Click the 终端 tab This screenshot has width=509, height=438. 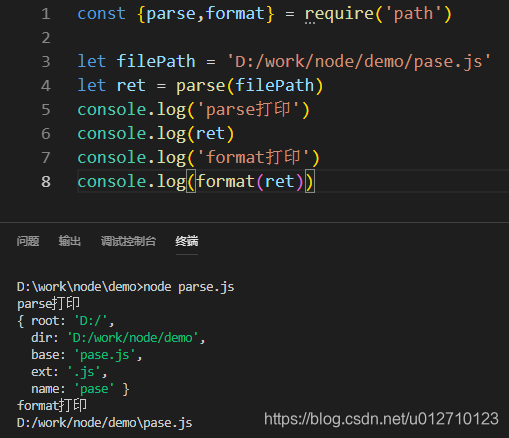tap(187, 241)
